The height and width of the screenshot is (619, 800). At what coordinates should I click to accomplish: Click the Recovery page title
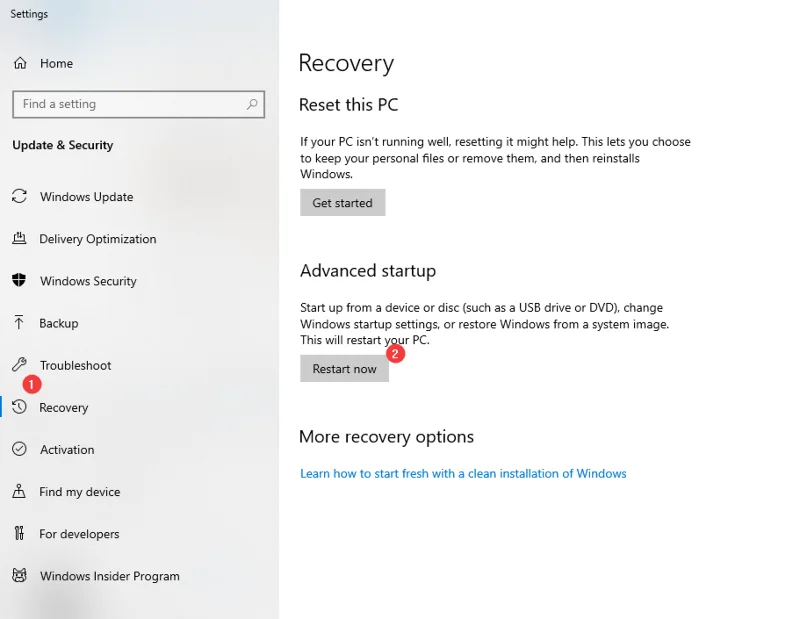346,63
